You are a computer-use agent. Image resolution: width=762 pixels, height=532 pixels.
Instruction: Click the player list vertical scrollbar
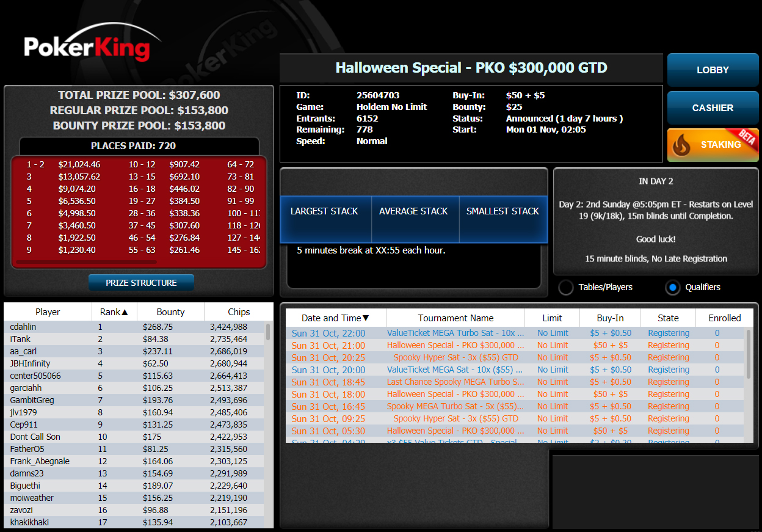[x=268, y=332]
